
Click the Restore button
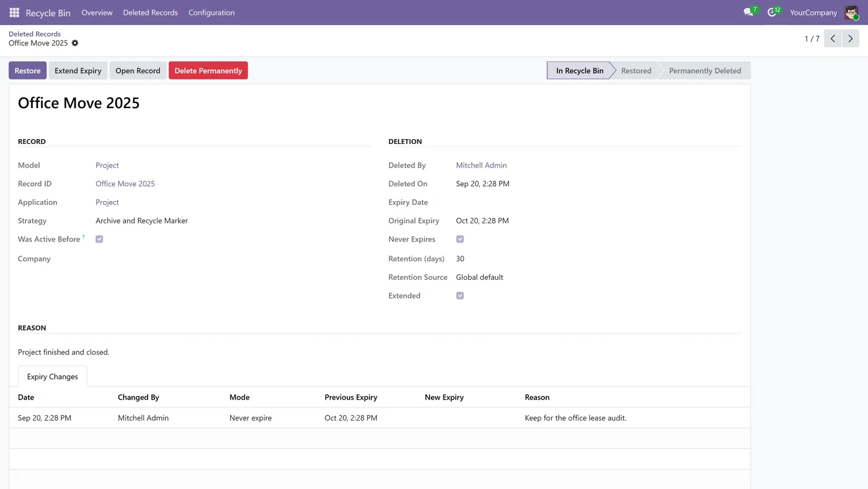click(x=27, y=71)
